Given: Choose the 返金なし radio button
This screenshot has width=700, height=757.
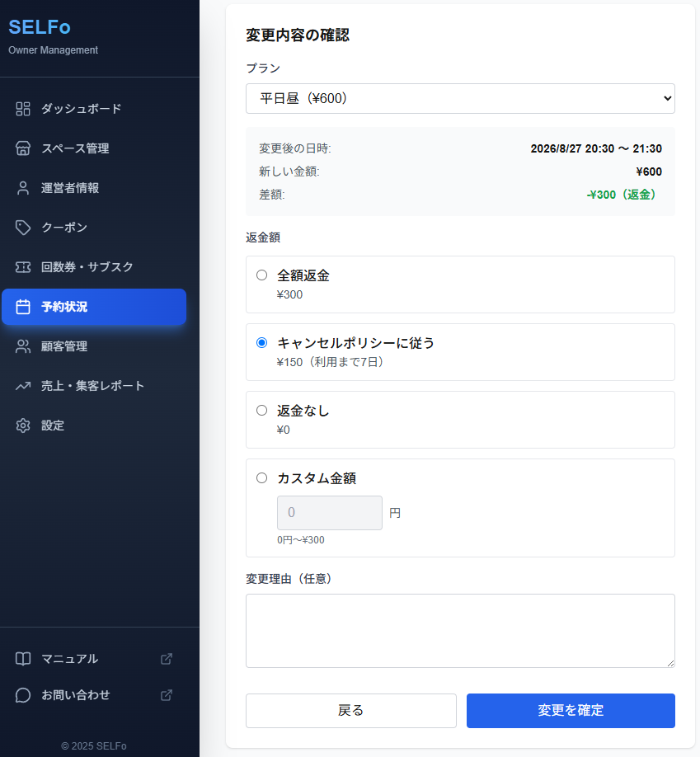Looking at the screenshot, I should (x=261, y=411).
